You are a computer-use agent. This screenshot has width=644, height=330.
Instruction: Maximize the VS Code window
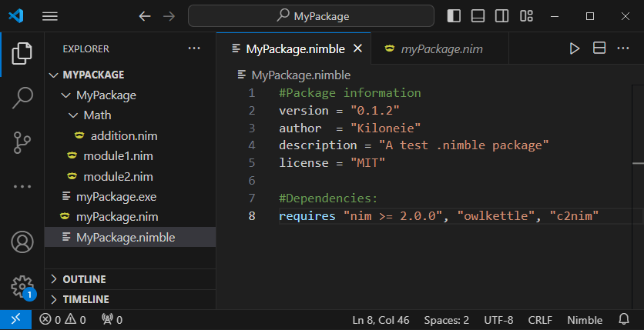[x=590, y=16]
